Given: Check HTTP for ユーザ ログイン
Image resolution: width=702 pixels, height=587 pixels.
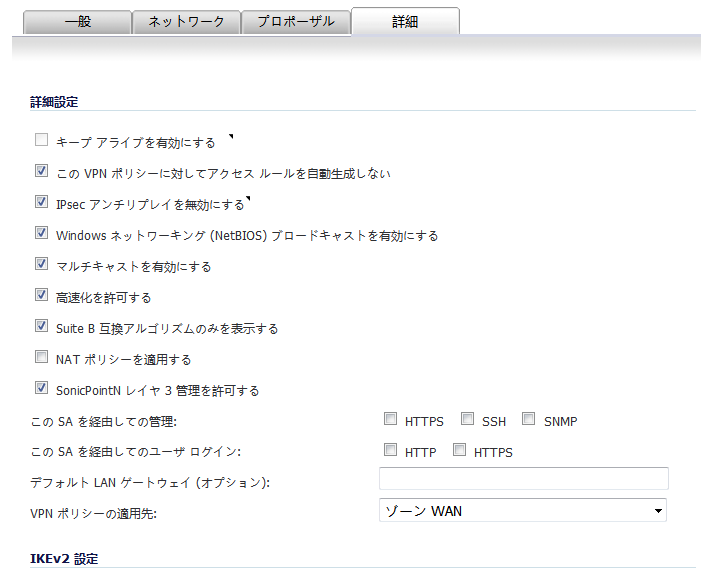Looking at the screenshot, I should (x=390, y=450).
